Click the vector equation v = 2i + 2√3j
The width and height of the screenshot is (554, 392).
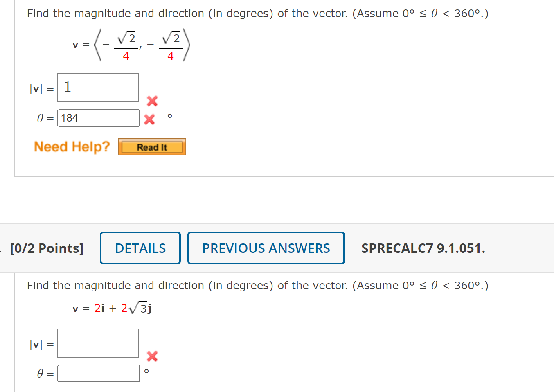pos(111,307)
